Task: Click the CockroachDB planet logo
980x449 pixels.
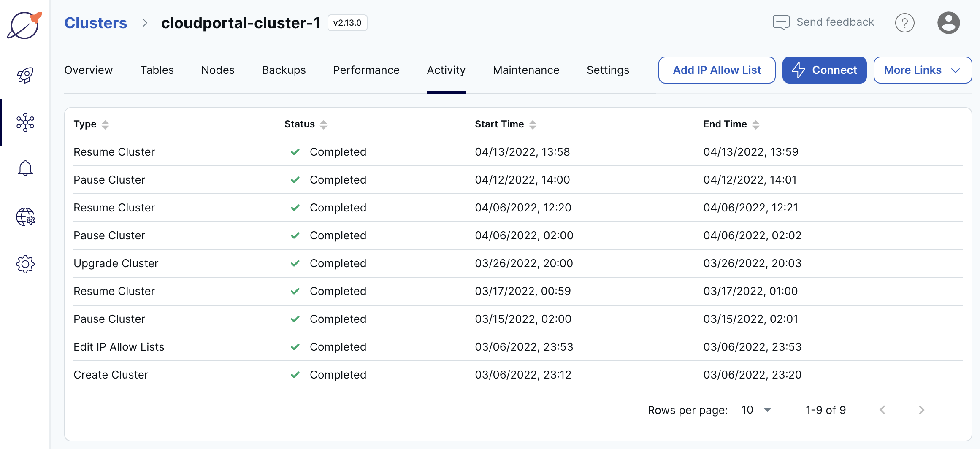Action: pos(24,25)
